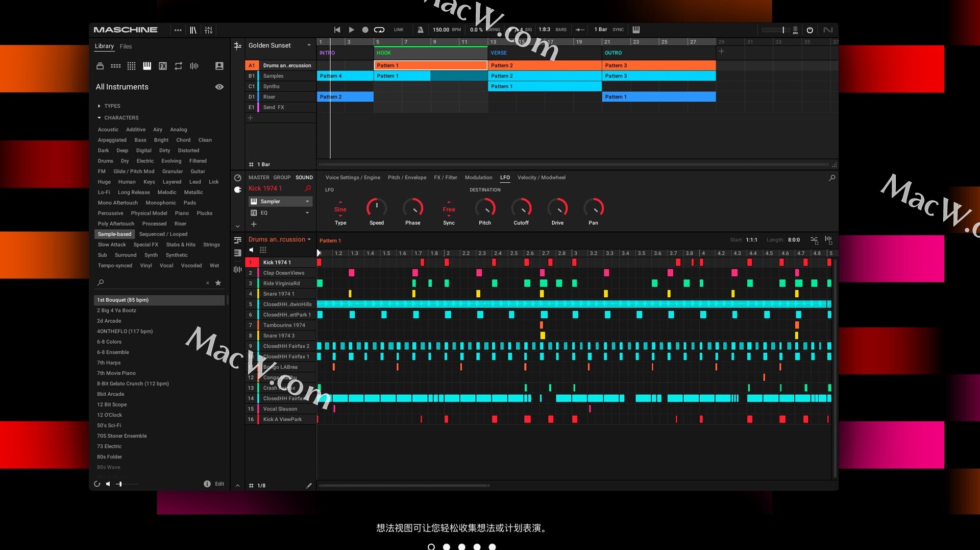Click the Edit button in browser footer

coord(219,484)
